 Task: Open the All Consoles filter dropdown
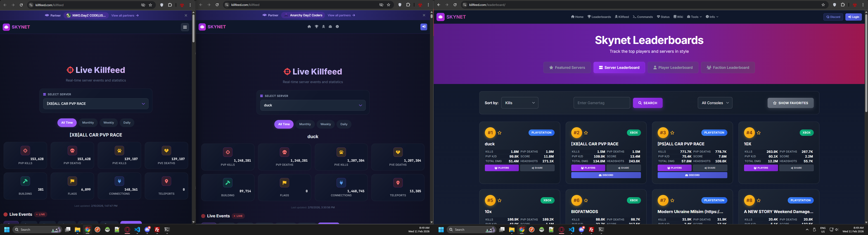click(715, 103)
